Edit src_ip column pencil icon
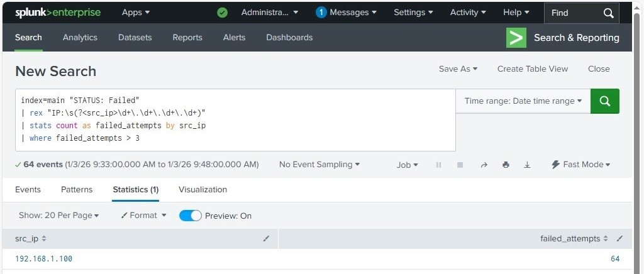 click(266, 238)
